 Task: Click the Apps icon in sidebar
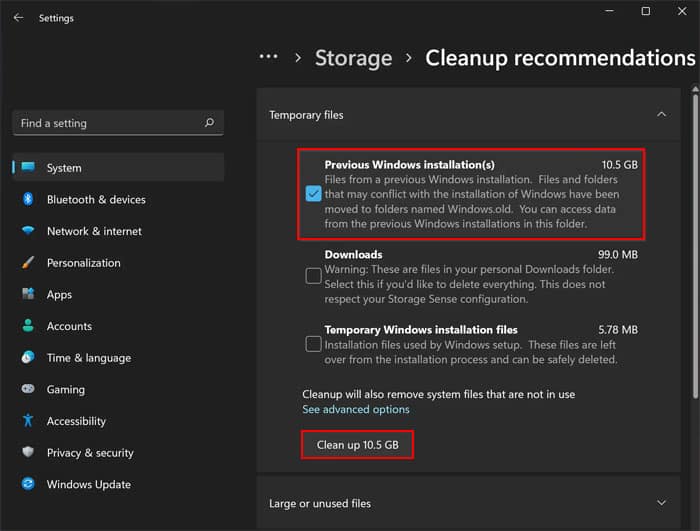click(28, 294)
